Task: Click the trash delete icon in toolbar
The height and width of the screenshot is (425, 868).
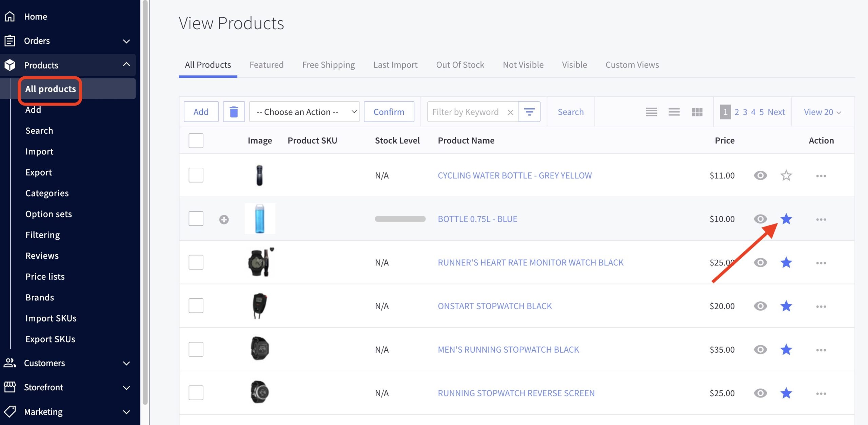Action: pyautogui.click(x=234, y=112)
